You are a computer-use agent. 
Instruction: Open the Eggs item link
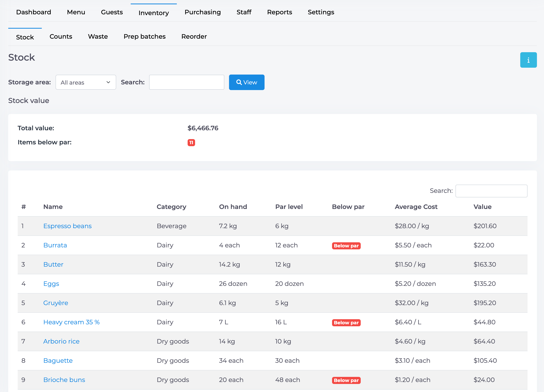pos(51,284)
